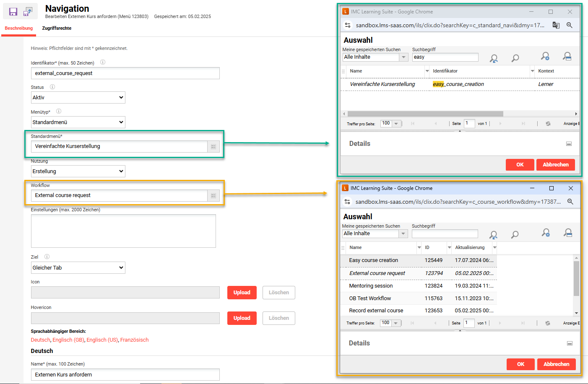
Task: Click the reset search icon in the easy search popup
Action: 494,59
